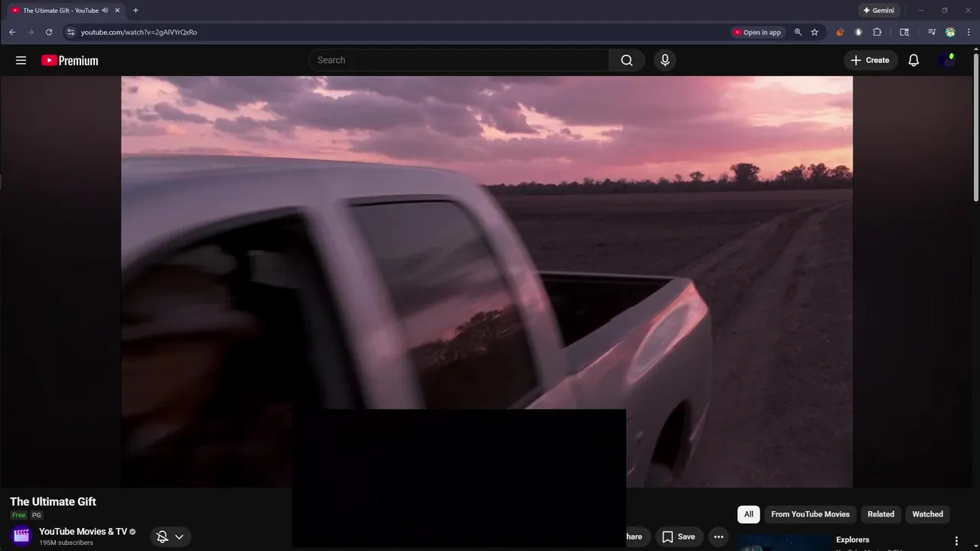Open more actions ellipsis under video

[718, 536]
